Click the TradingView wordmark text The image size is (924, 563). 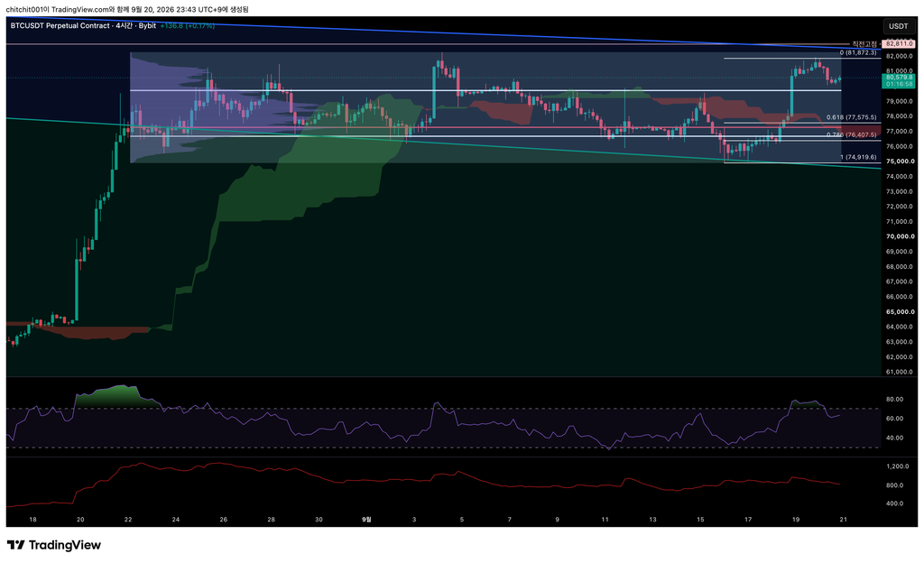click(x=65, y=545)
